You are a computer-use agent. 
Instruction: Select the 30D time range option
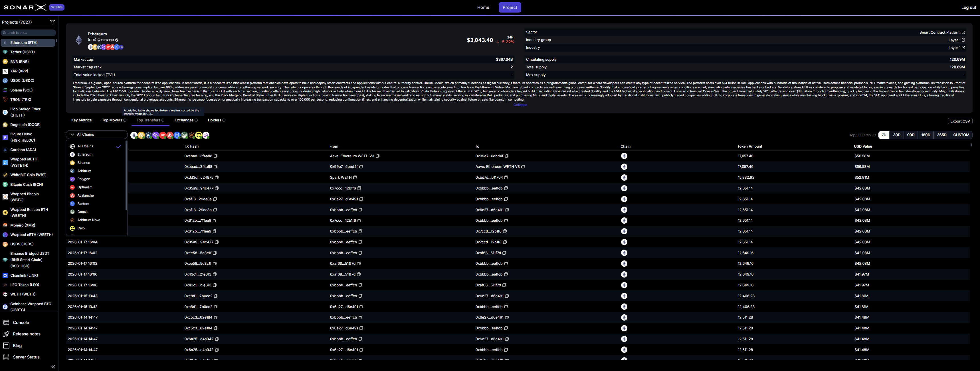pos(897,134)
